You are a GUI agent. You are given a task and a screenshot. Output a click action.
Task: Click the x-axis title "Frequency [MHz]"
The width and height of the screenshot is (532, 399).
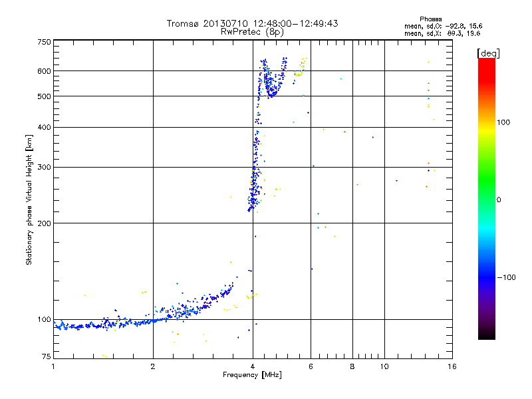tap(252, 375)
